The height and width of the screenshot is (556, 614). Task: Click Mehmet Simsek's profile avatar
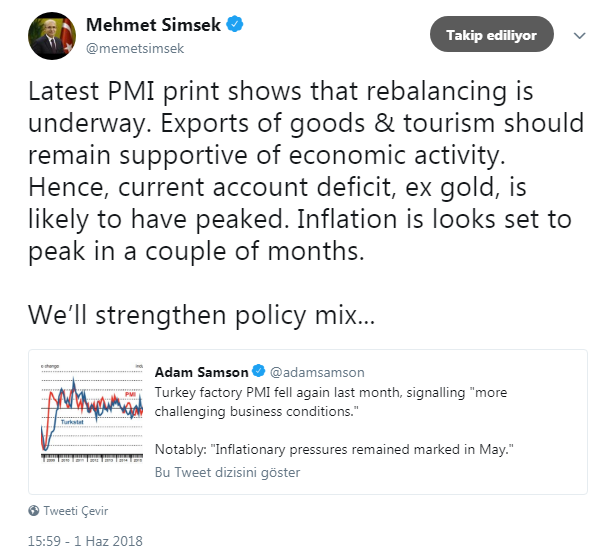pyautogui.click(x=52, y=35)
